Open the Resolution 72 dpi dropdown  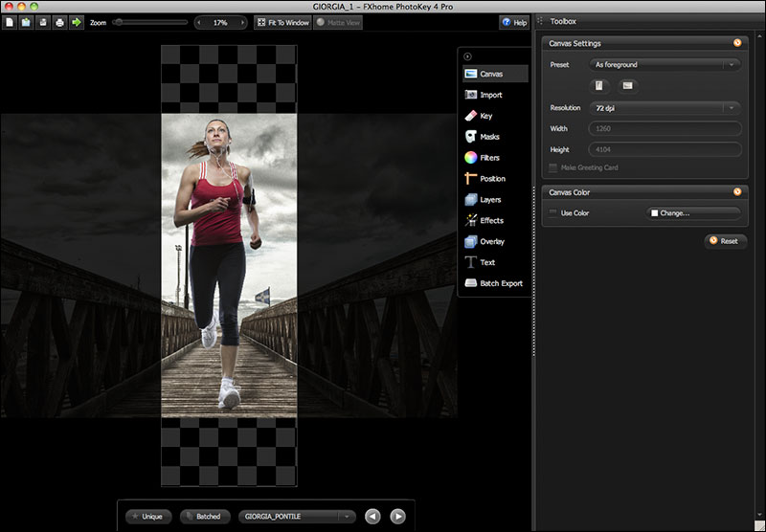665,108
